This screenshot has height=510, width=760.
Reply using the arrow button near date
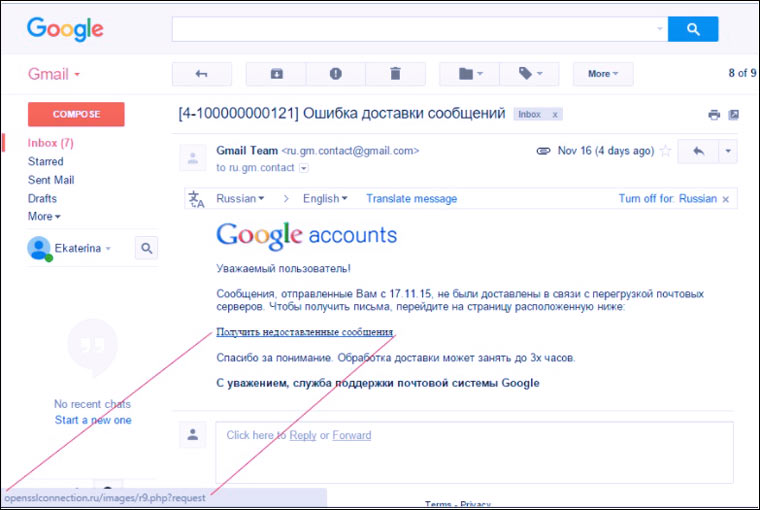click(698, 151)
